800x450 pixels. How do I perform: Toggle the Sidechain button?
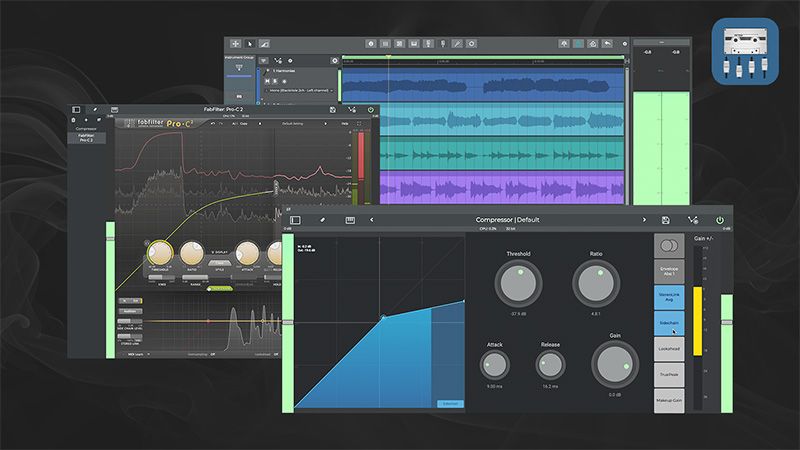pos(669,323)
